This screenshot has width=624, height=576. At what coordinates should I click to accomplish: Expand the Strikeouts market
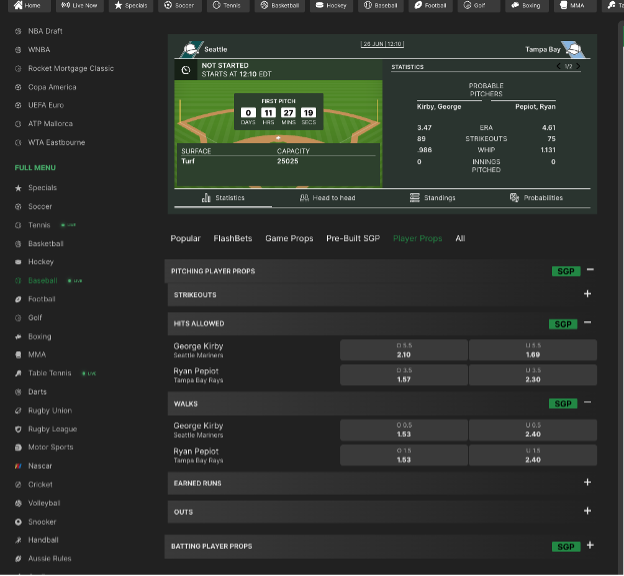tap(587, 295)
